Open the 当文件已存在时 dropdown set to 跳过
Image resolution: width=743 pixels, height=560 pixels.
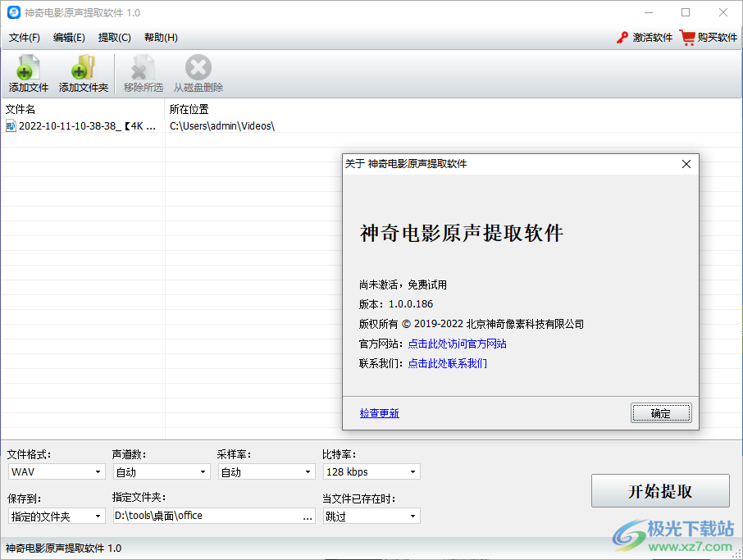point(371,516)
